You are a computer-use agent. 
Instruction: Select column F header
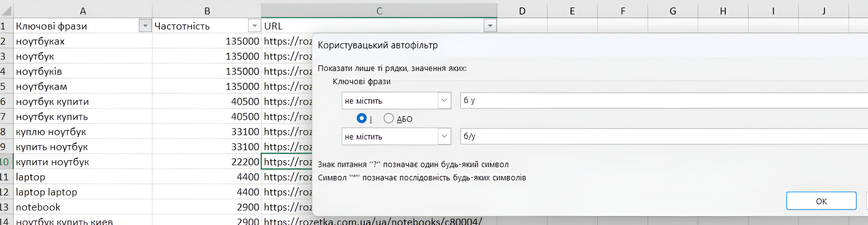pos(623,11)
